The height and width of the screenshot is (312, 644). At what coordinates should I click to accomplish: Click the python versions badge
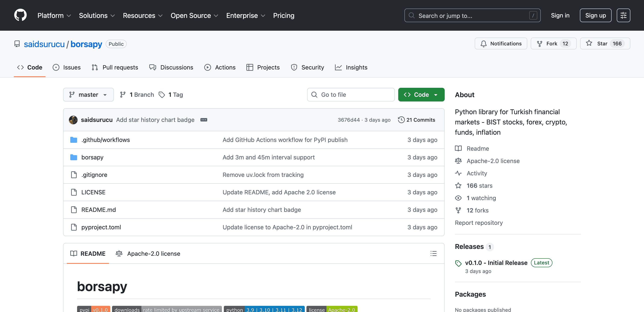[264, 309]
